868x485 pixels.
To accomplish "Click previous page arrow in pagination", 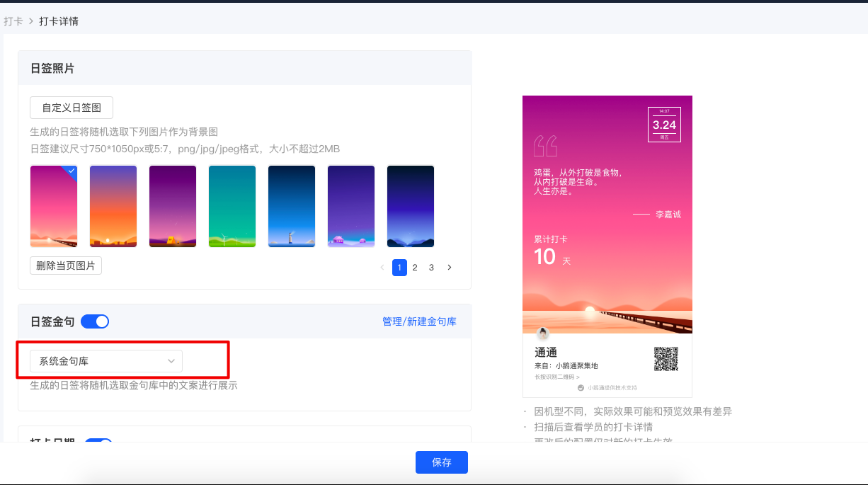I will point(382,268).
